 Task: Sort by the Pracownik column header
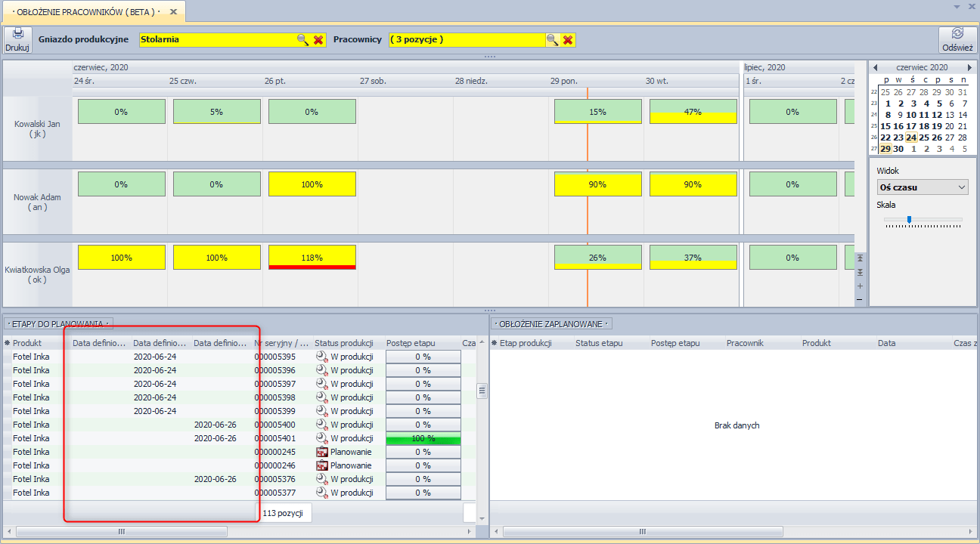pyautogui.click(x=762, y=343)
